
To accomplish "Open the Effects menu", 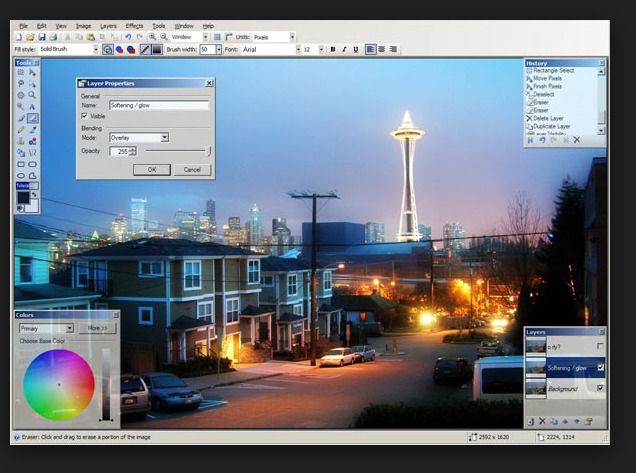I will coord(134,26).
